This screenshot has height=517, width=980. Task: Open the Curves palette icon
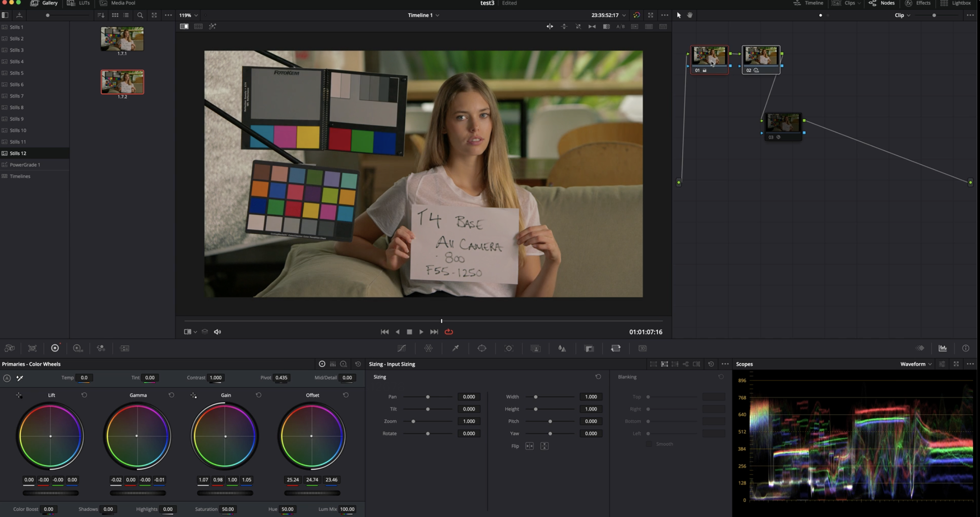402,348
